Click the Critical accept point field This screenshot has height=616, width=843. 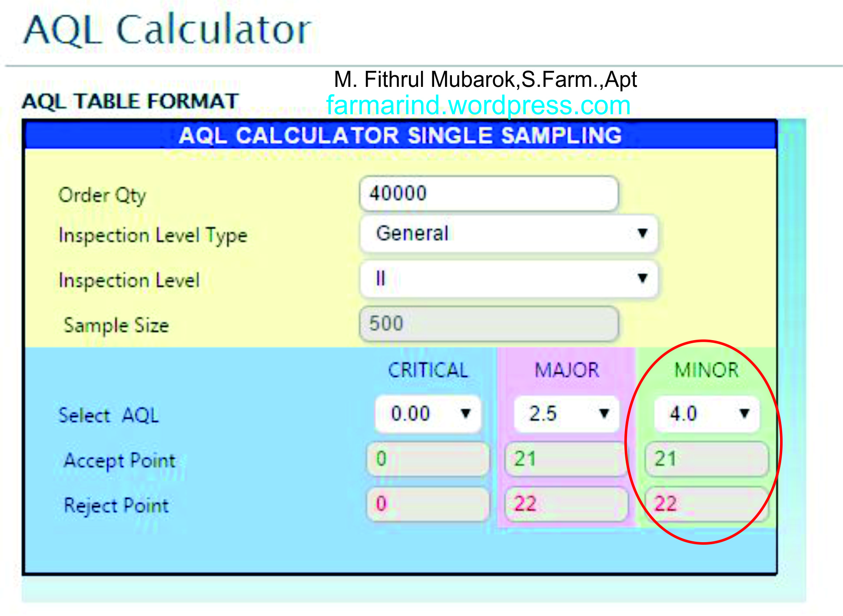click(428, 459)
